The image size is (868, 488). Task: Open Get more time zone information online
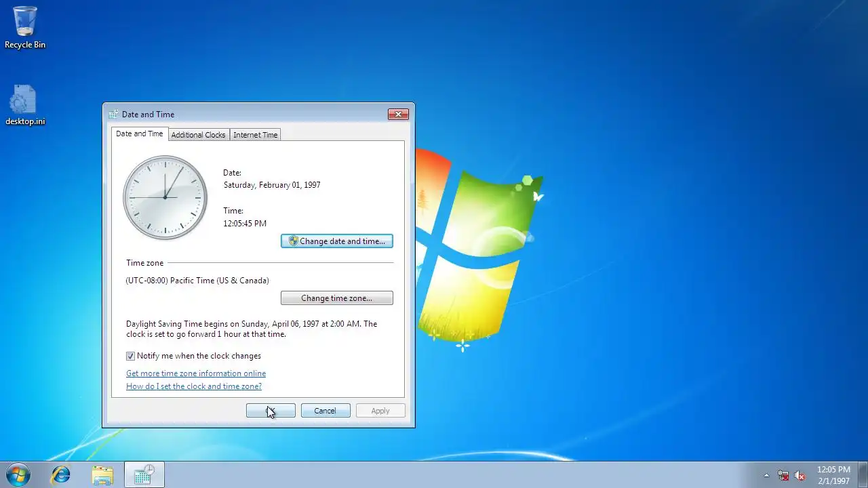[x=196, y=373]
